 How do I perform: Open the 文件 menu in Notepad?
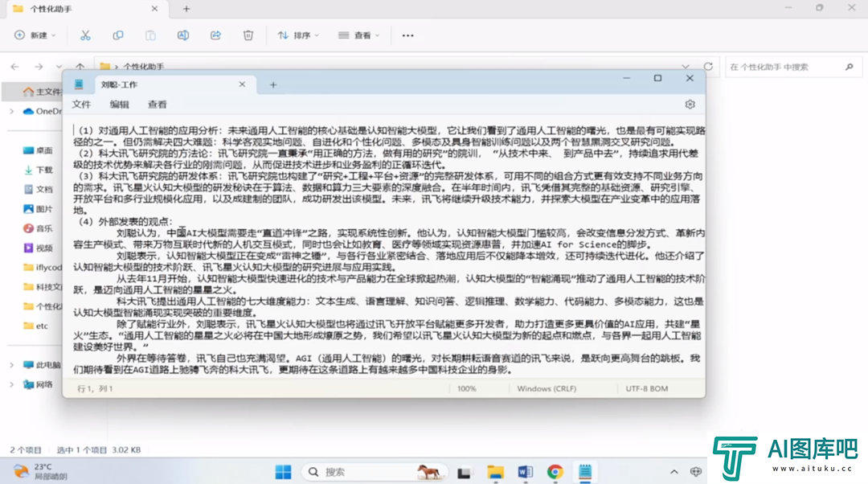tap(81, 104)
